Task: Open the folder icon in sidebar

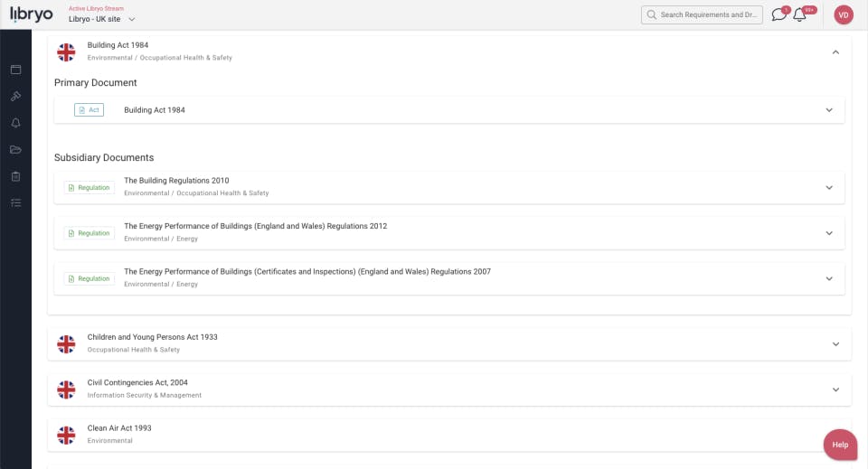Action: pyautogui.click(x=15, y=150)
